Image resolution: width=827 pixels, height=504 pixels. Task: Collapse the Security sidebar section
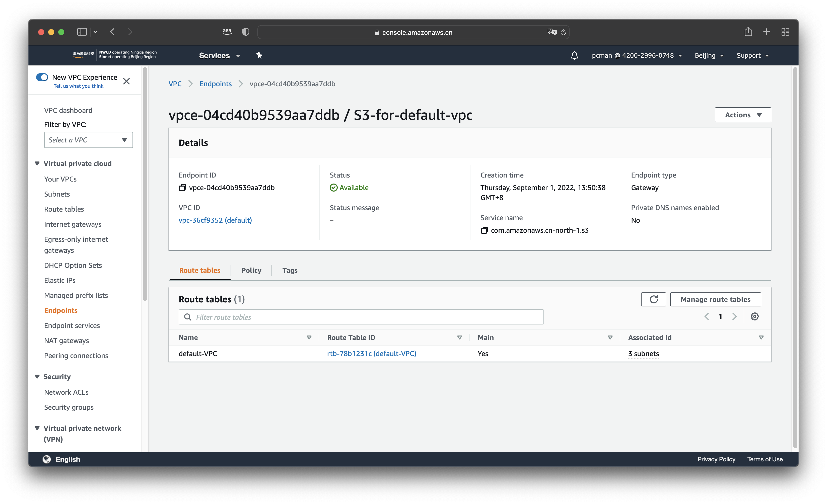(37, 377)
